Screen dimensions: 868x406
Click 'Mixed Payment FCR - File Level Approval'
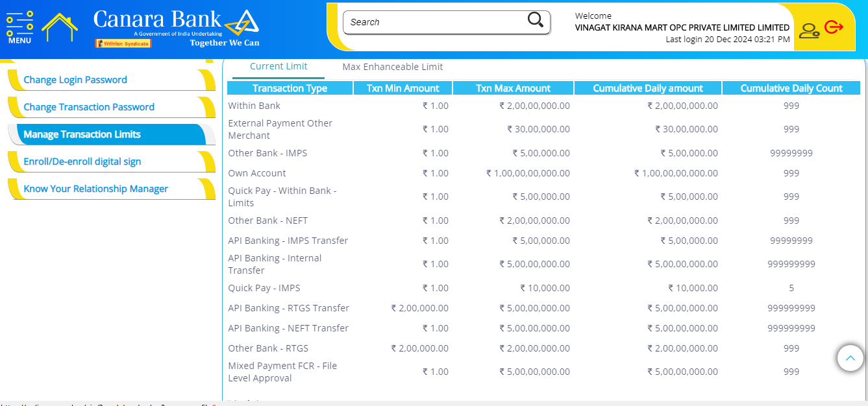(x=282, y=372)
